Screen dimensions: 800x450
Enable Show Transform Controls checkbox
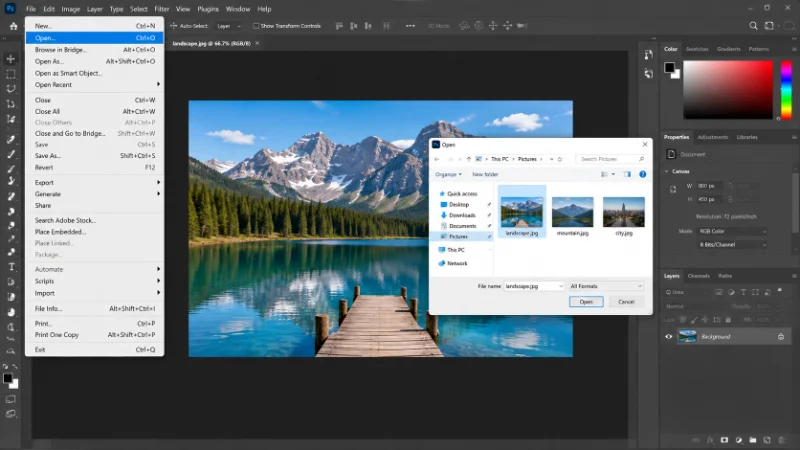point(256,26)
